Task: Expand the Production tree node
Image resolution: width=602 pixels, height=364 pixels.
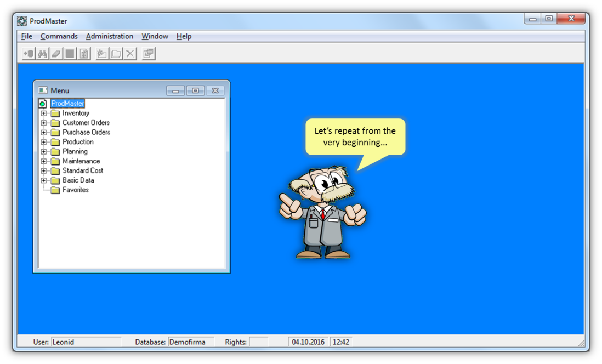Action: (44, 142)
